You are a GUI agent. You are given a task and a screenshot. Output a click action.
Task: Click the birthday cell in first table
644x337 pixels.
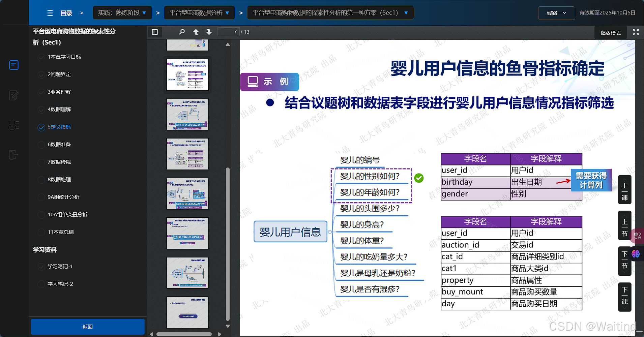click(x=475, y=182)
